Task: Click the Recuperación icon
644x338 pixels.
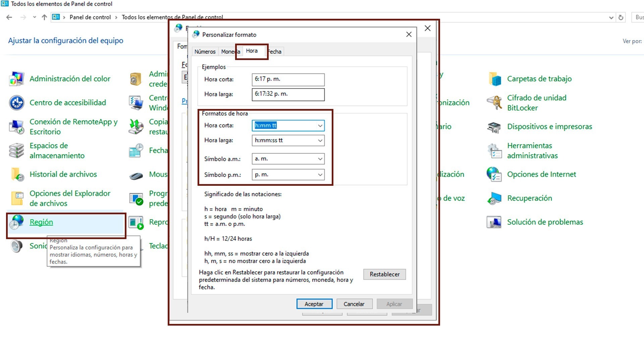Action: pos(494,198)
